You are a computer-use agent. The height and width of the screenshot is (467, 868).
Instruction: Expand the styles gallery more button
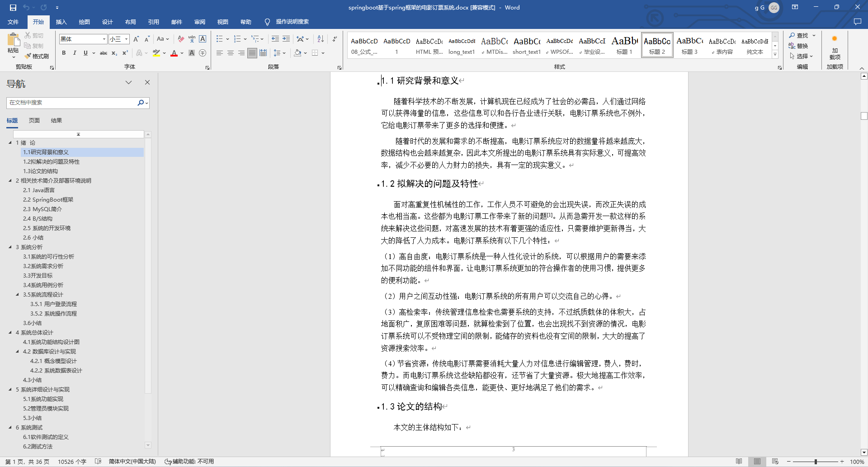pos(775,54)
